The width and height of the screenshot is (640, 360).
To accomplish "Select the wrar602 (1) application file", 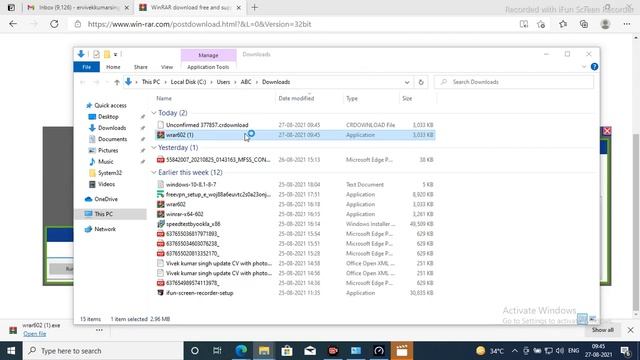I will pyautogui.click(x=296, y=135).
